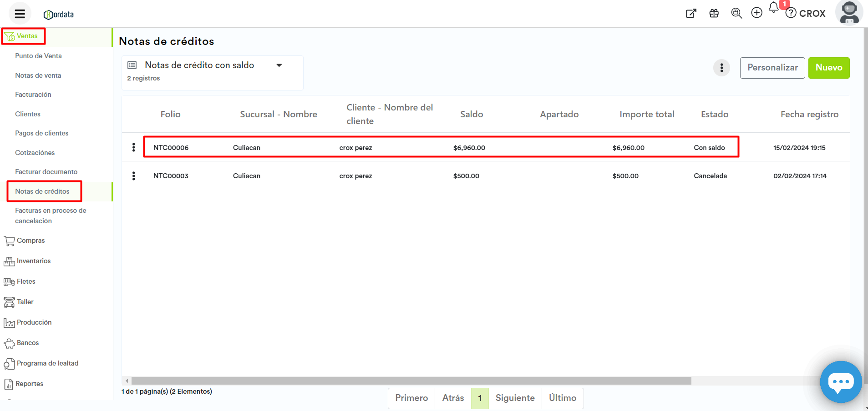Click the Personalizar button
The width and height of the screenshot is (868, 411).
772,68
